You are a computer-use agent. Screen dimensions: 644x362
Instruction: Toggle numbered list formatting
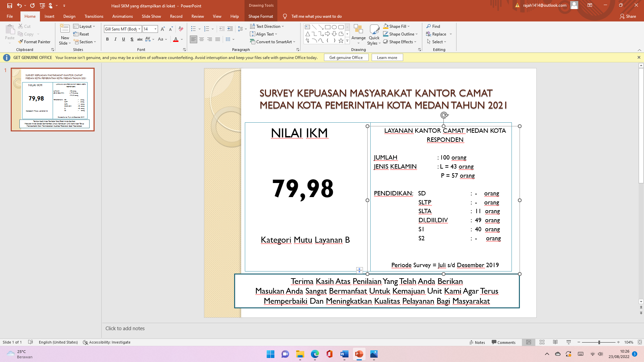point(207,29)
